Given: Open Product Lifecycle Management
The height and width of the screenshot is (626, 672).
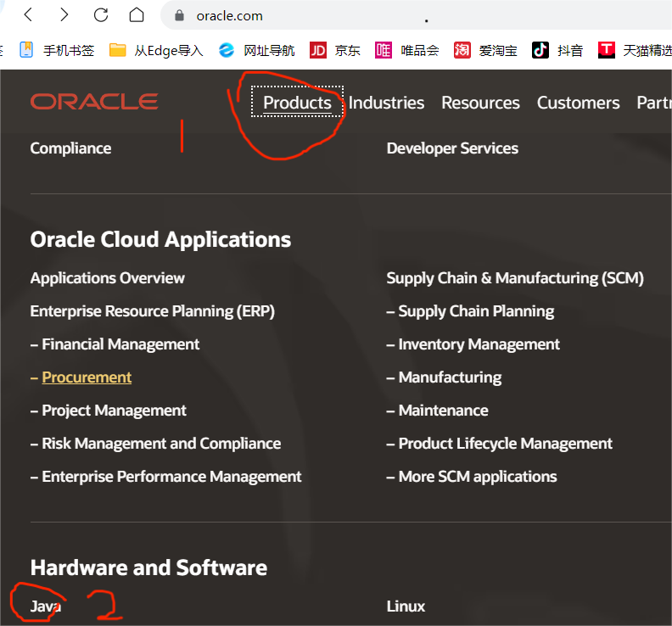Looking at the screenshot, I should (x=506, y=444).
